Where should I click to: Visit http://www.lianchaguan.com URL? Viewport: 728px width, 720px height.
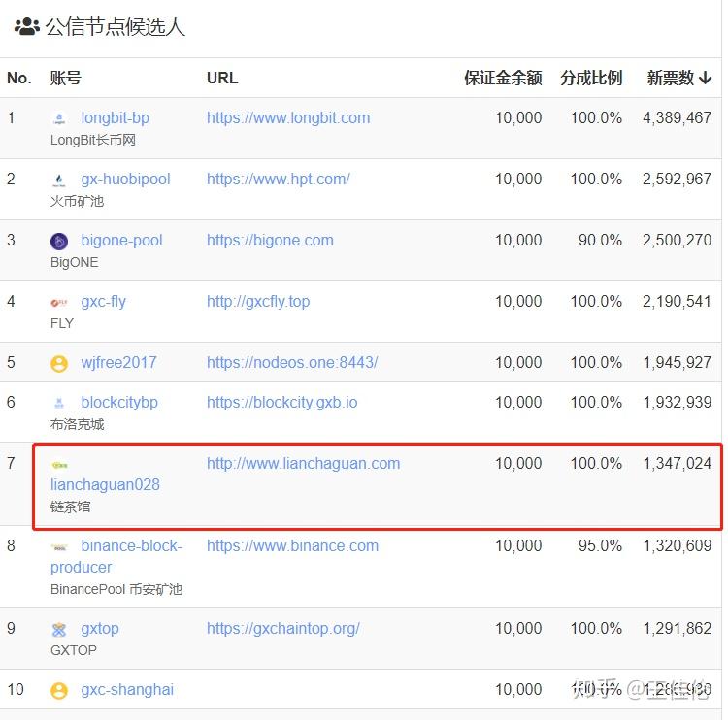[x=303, y=463]
